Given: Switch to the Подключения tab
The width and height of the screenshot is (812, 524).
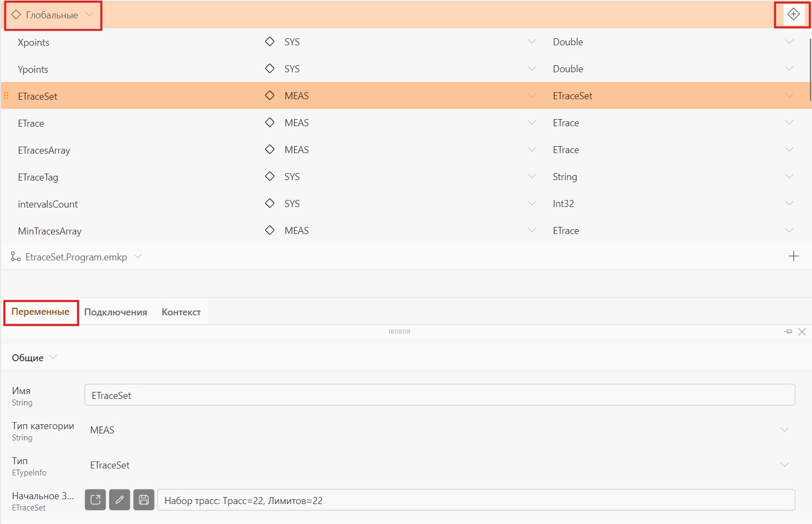Looking at the screenshot, I should pos(115,312).
